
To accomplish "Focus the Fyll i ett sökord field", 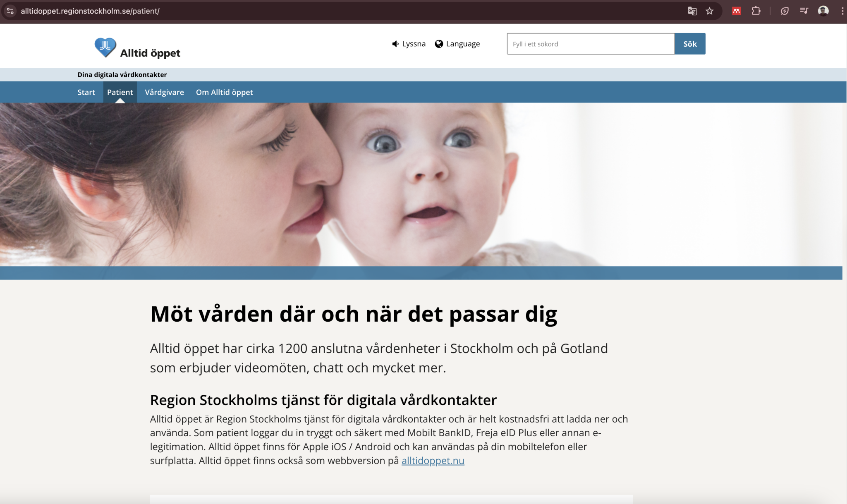I will click(x=591, y=44).
